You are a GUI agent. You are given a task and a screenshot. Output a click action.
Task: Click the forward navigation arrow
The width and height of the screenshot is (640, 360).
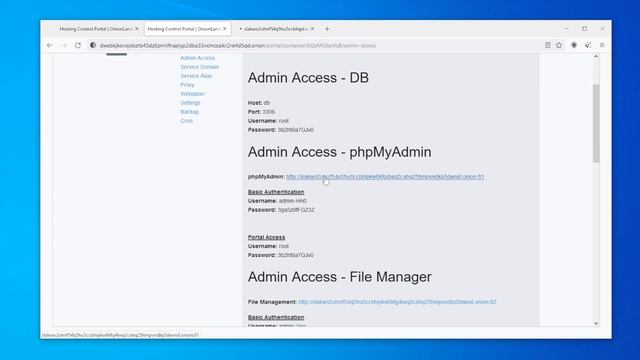pyautogui.click(x=64, y=45)
